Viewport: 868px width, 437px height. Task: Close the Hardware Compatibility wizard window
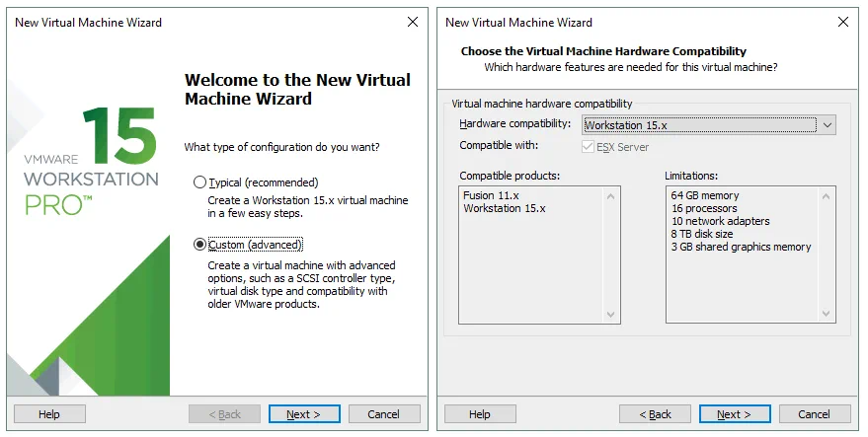pyautogui.click(x=842, y=22)
